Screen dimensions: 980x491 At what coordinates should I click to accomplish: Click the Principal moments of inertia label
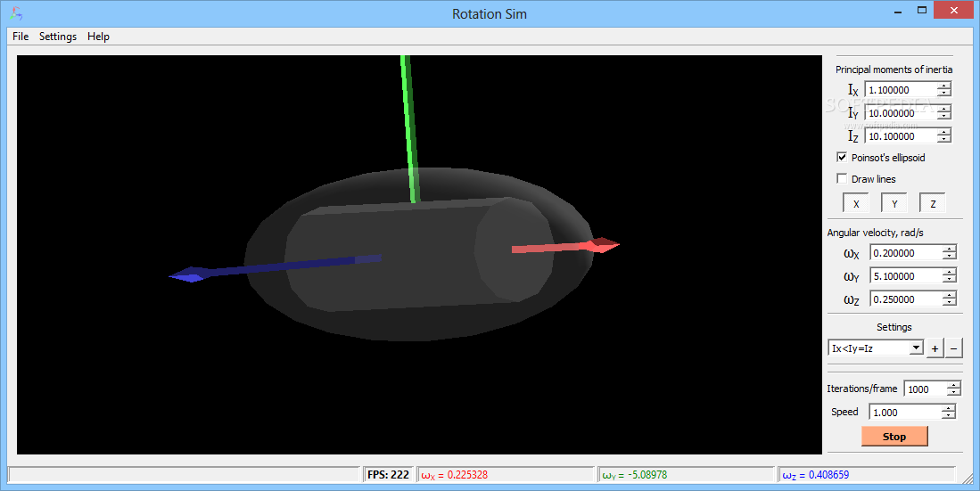(894, 70)
